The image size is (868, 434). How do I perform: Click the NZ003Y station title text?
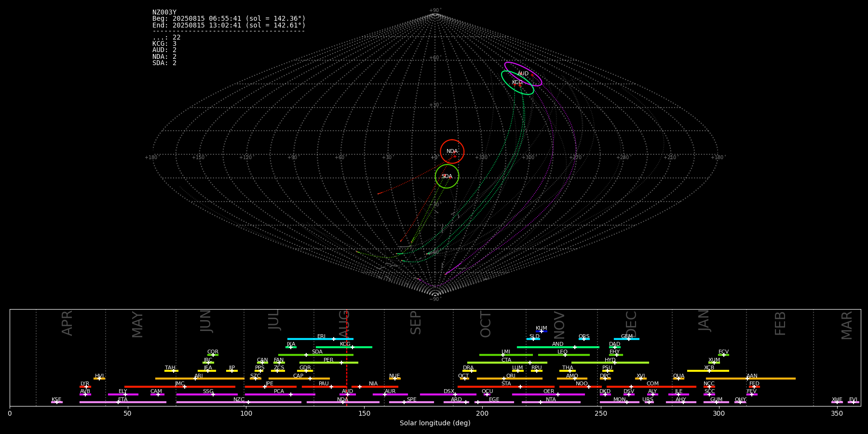(164, 13)
